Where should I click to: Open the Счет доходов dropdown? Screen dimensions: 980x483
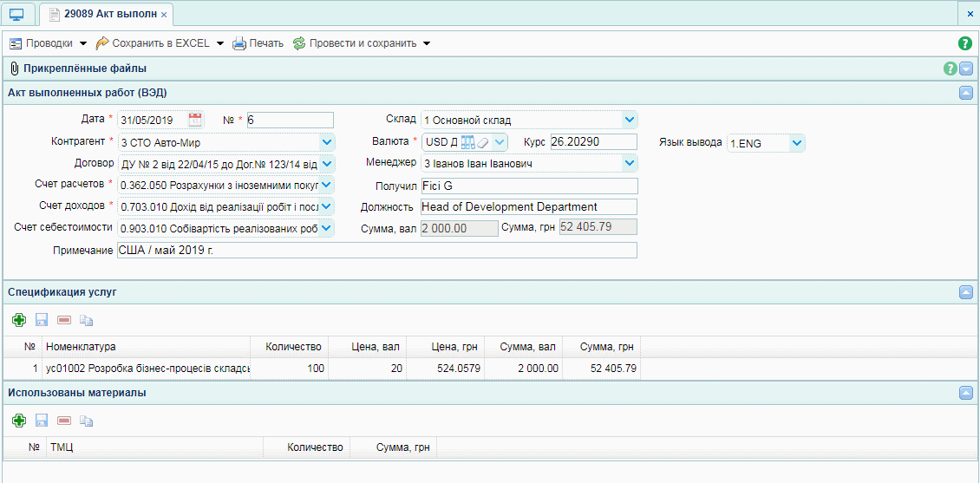(327, 206)
